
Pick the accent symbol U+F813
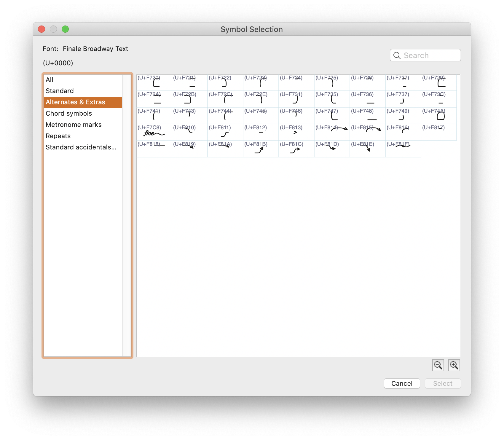point(296,132)
